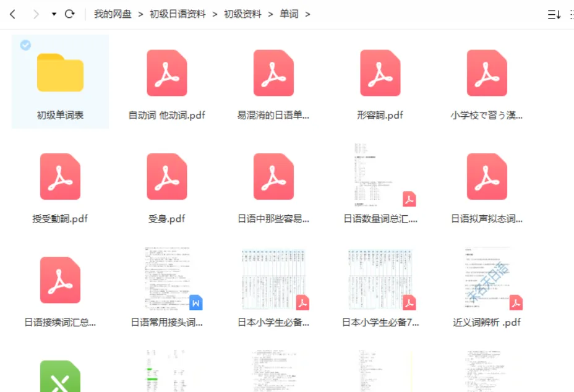The width and height of the screenshot is (574, 392).
Task: Navigate to 初级资料 in breadcrumb
Action: tap(242, 14)
